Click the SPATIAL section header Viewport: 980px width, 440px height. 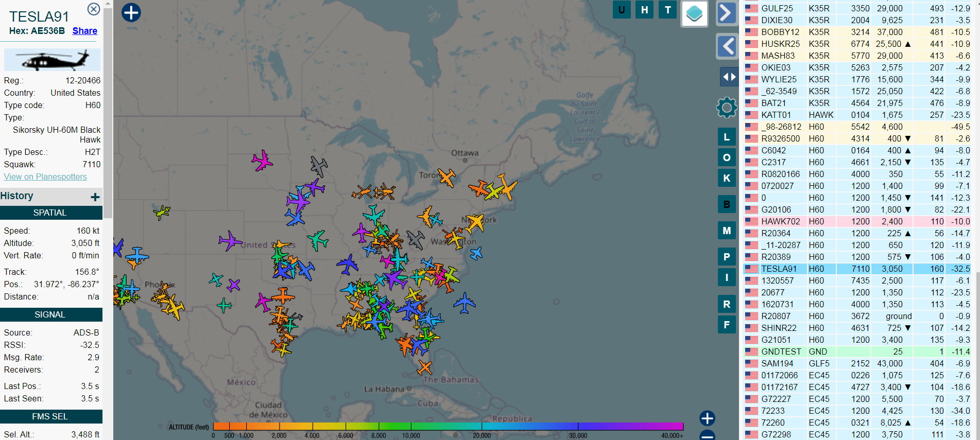point(50,213)
